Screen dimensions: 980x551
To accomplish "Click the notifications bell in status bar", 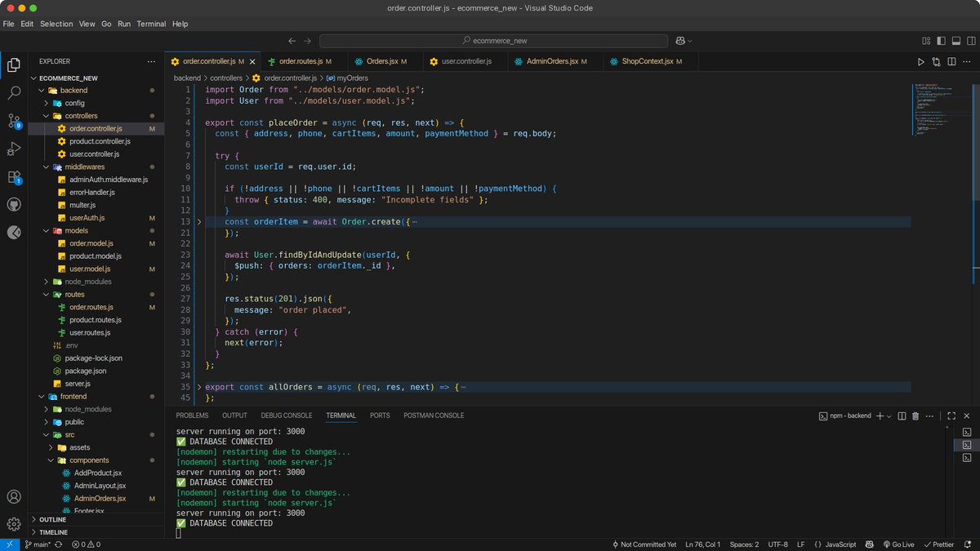I will coord(966,544).
